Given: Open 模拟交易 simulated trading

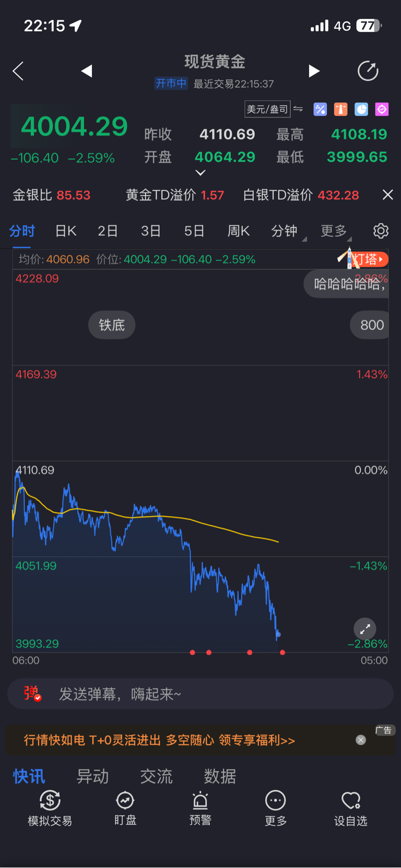Looking at the screenshot, I should click(x=50, y=808).
